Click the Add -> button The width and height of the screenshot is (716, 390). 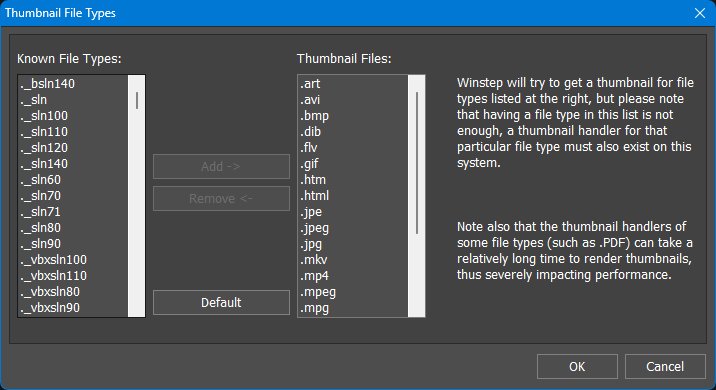point(221,166)
